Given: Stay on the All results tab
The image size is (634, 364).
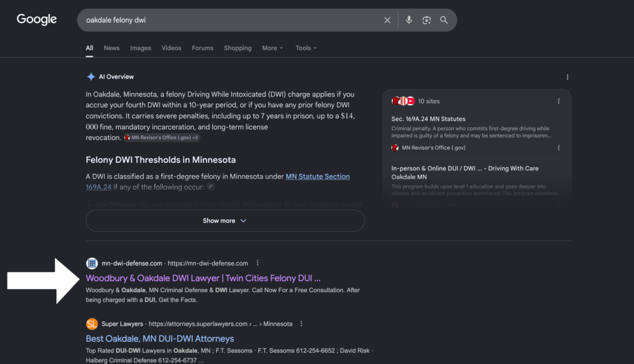Looking at the screenshot, I should pos(89,48).
